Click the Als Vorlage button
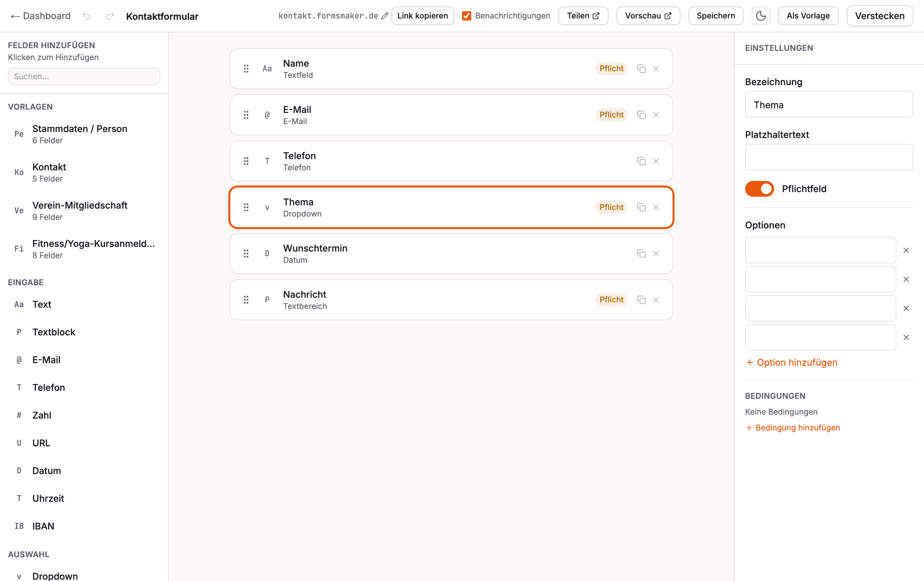Screen dimensions: 924x581 (x=808, y=16)
